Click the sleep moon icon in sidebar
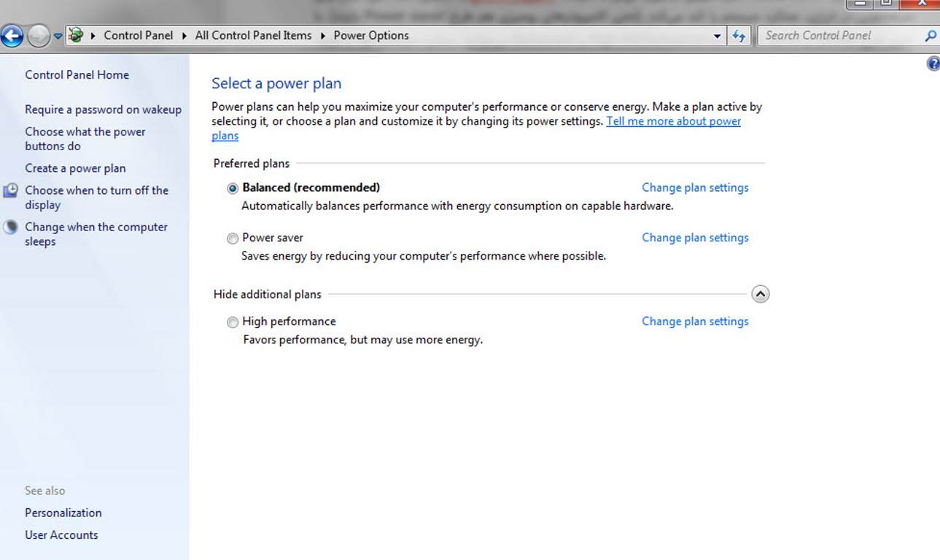The width and height of the screenshot is (940, 560). pos(10,227)
